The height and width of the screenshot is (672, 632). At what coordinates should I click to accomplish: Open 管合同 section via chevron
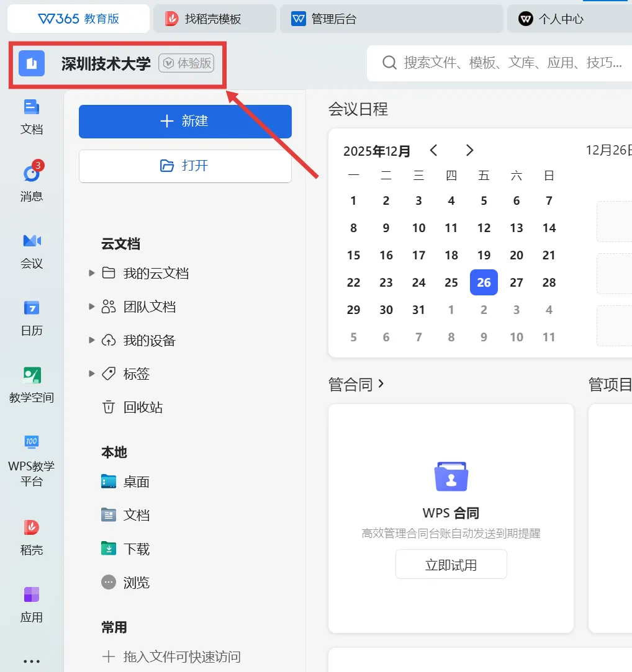click(381, 383)
